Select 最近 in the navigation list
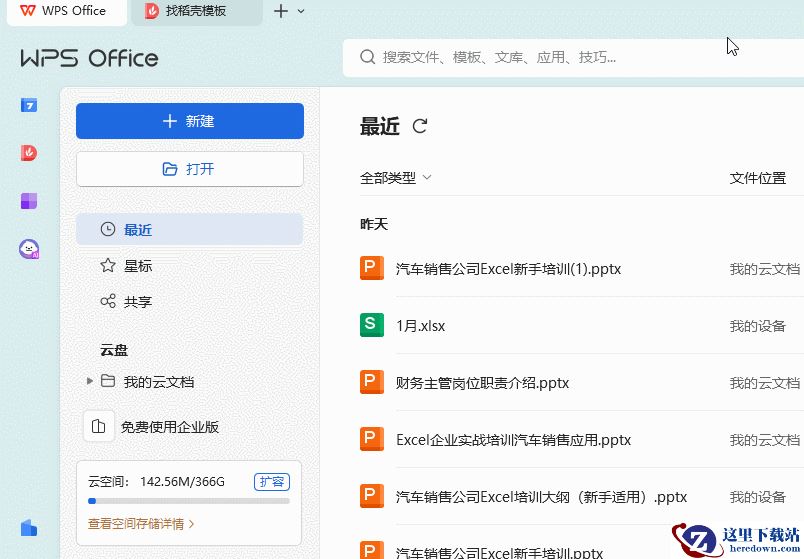Image resolution: width=804 pixels, height=559 pixels. (190, 229)
